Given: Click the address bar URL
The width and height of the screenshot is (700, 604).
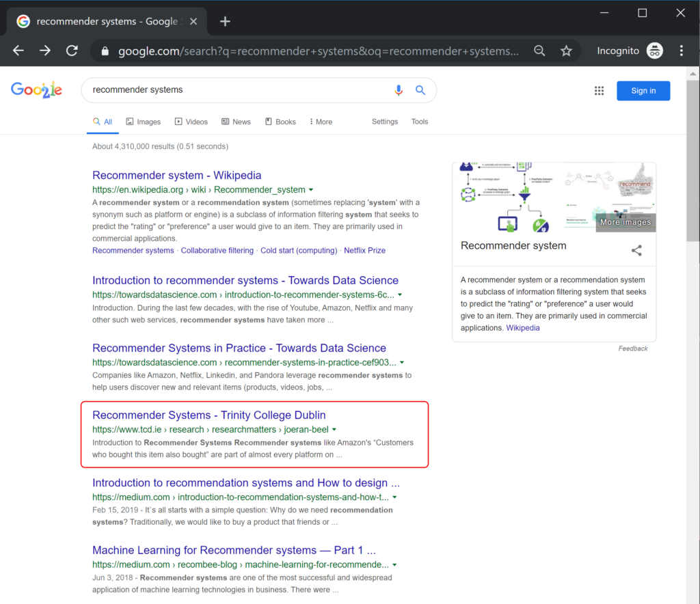Looking at the screenshot, I should click(x=319, y=51).
